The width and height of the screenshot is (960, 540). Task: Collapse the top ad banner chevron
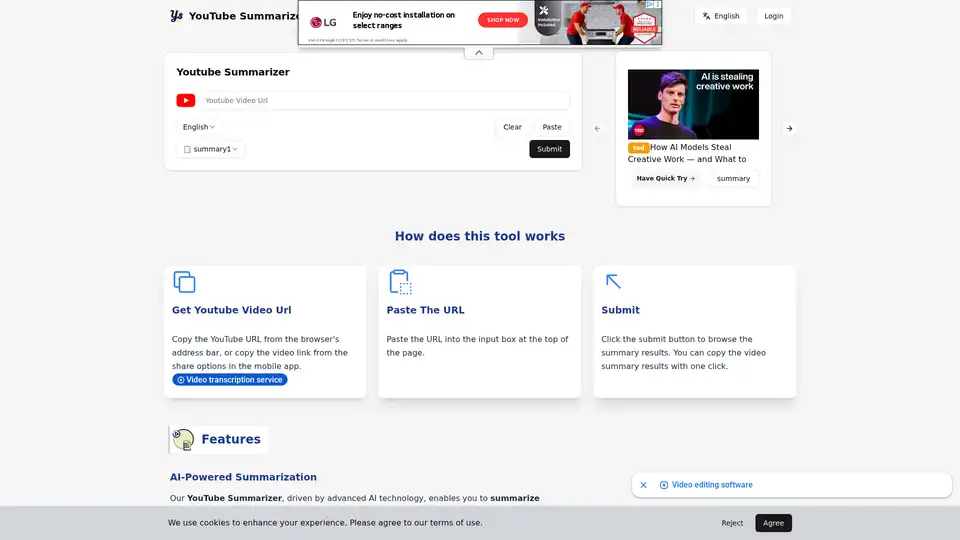point(479,53)
